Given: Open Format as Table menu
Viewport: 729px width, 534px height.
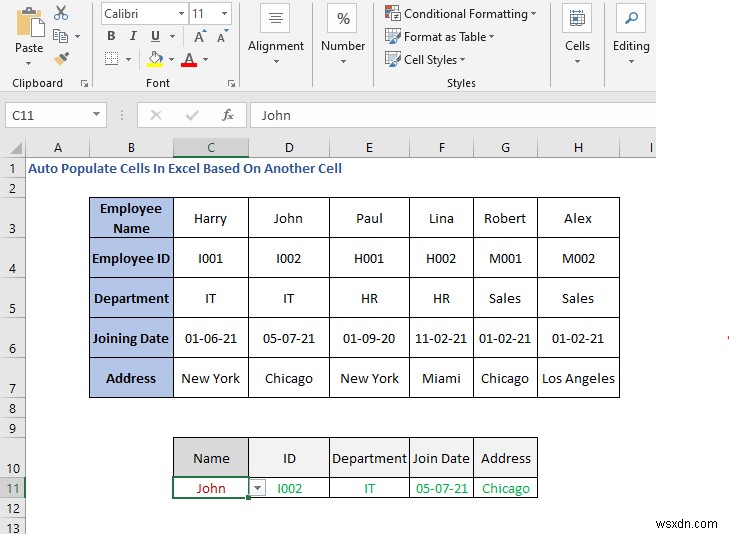Looking at the screenshot, I should click(x=439, y=36).
